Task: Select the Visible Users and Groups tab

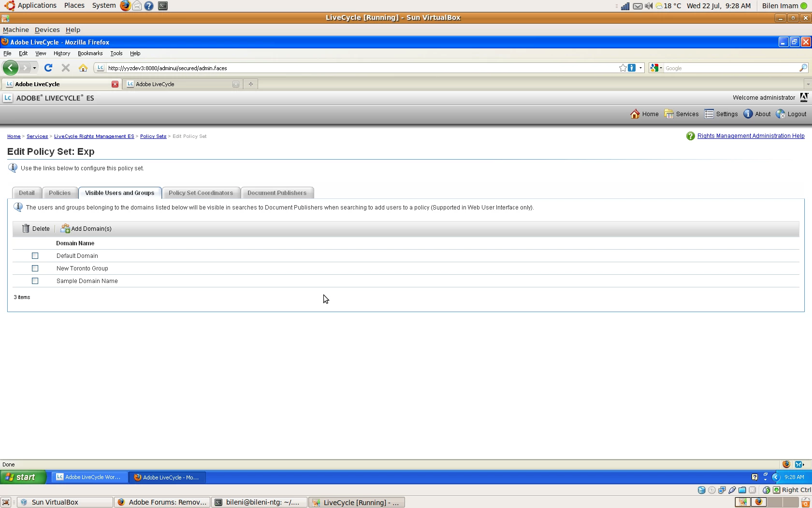Action: click(x=120, y=193)
